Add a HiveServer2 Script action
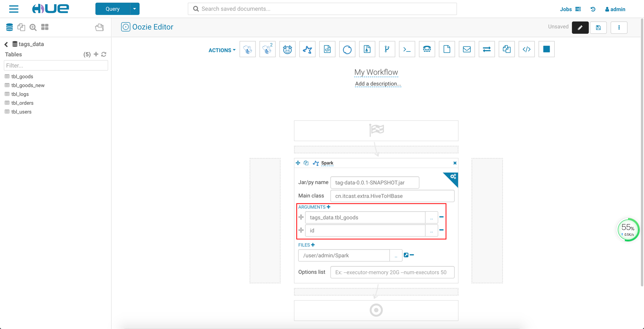 click(x=267, y=49)
